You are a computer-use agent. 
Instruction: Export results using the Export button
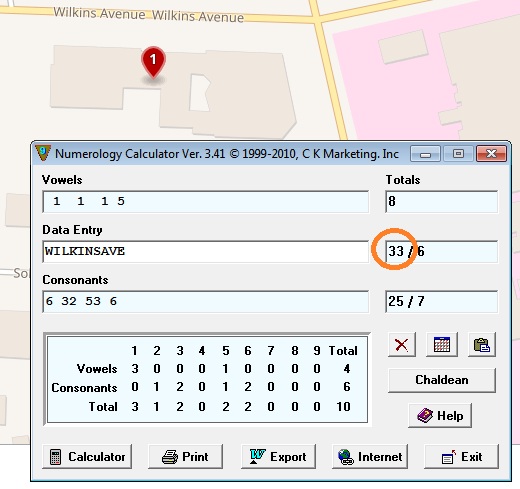278,457
